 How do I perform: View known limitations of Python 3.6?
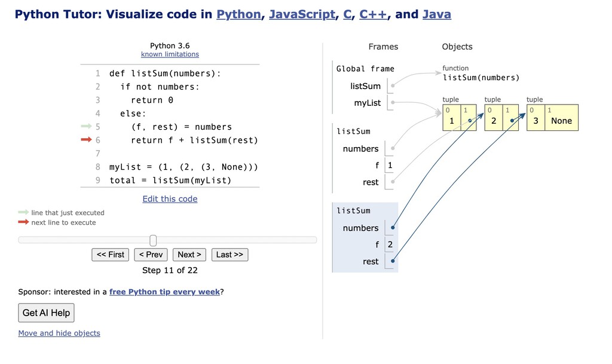point(170,54)
